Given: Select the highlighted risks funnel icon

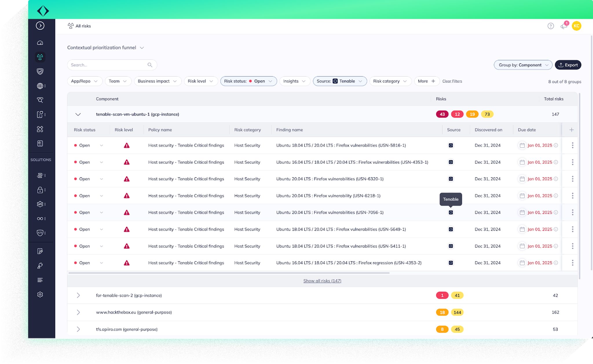Looking at the screenshot, I should pos(40,57).
